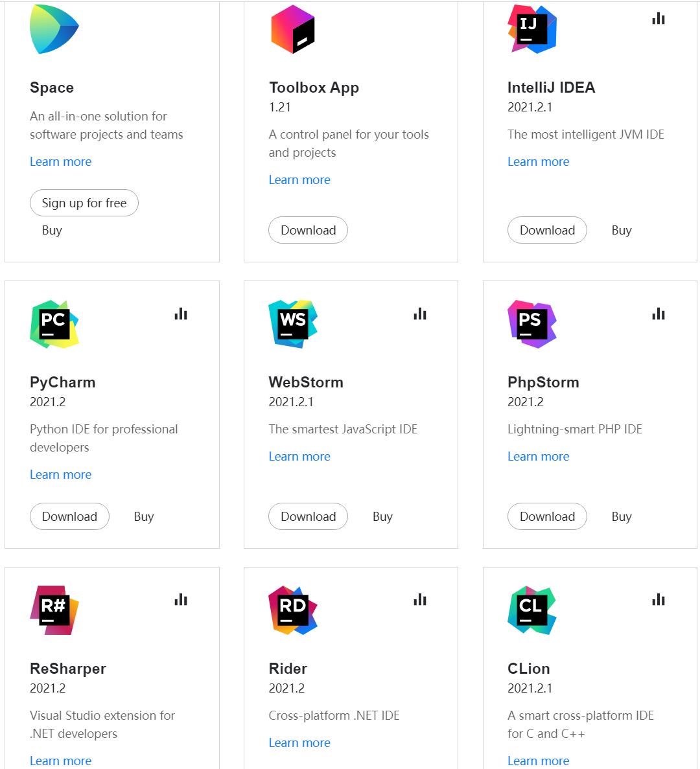Click the PhpStorm title
Viewport: 700px width, 769px height.
click(544, 382)
